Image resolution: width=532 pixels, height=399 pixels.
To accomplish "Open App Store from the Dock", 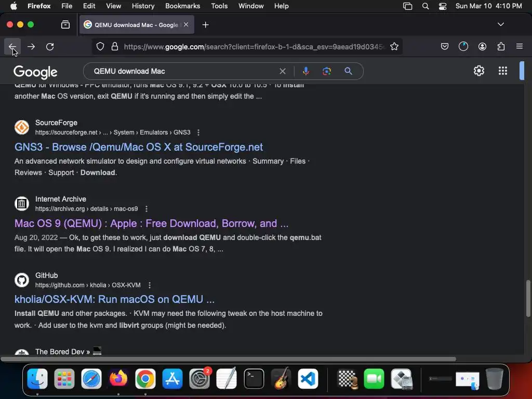I will (172, 378).
